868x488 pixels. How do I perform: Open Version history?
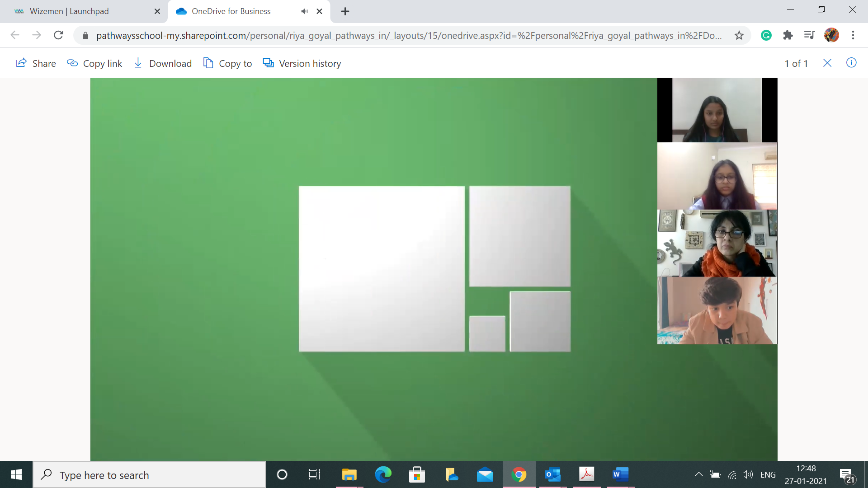pos(302,63)
